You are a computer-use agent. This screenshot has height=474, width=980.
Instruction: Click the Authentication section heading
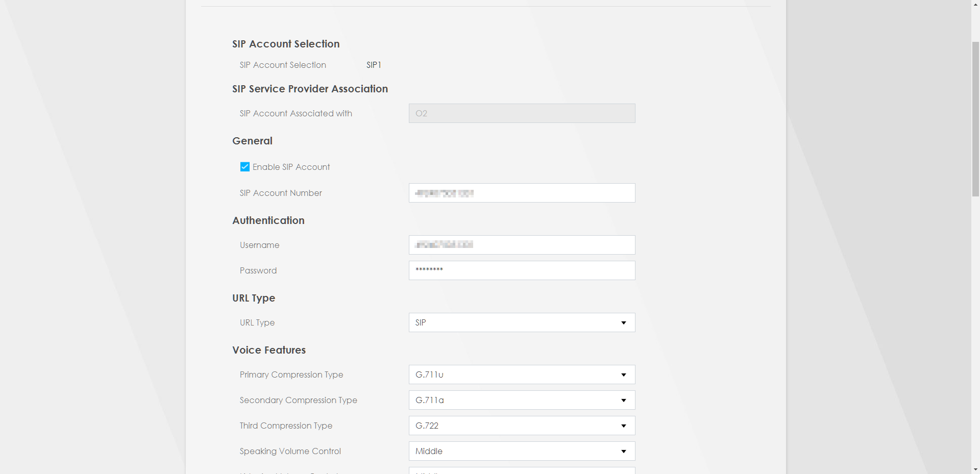point(268,220)
